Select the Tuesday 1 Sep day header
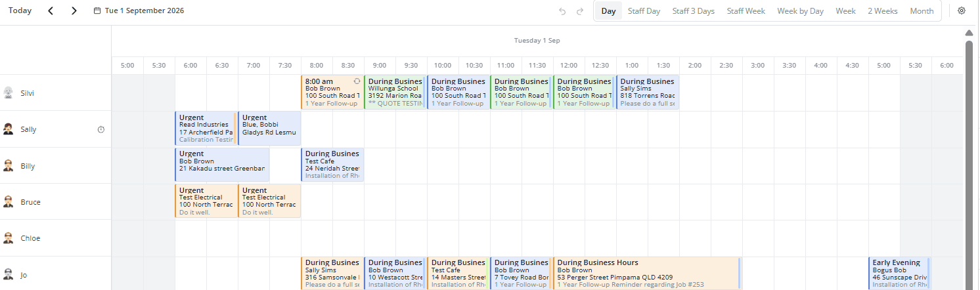This screenshot has width=980, height=290. [x=537, y=41]
